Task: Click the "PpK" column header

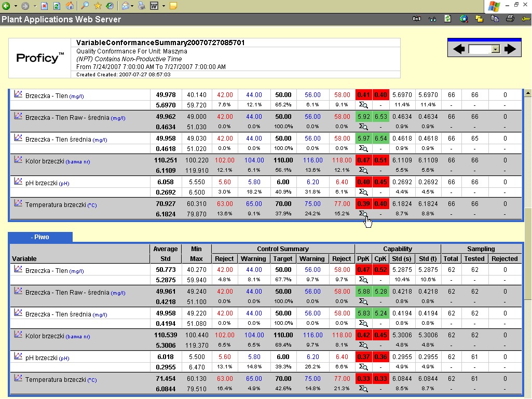Action: click(x=363, y=258)
